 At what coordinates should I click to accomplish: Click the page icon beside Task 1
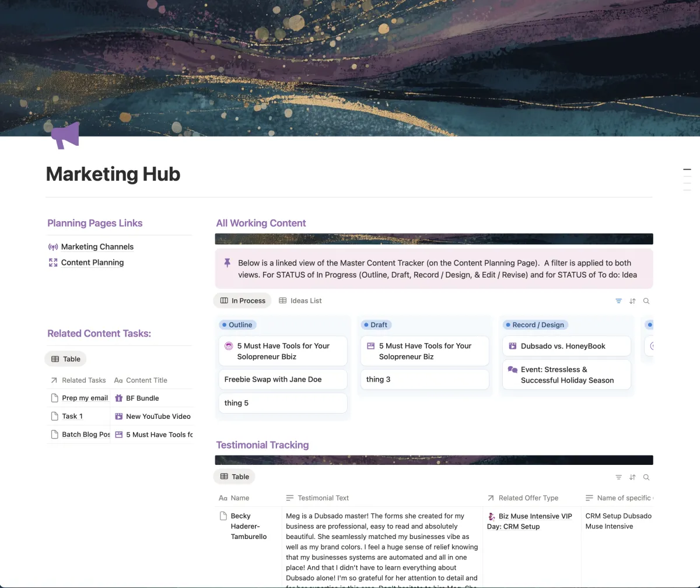tap(55, 416)
